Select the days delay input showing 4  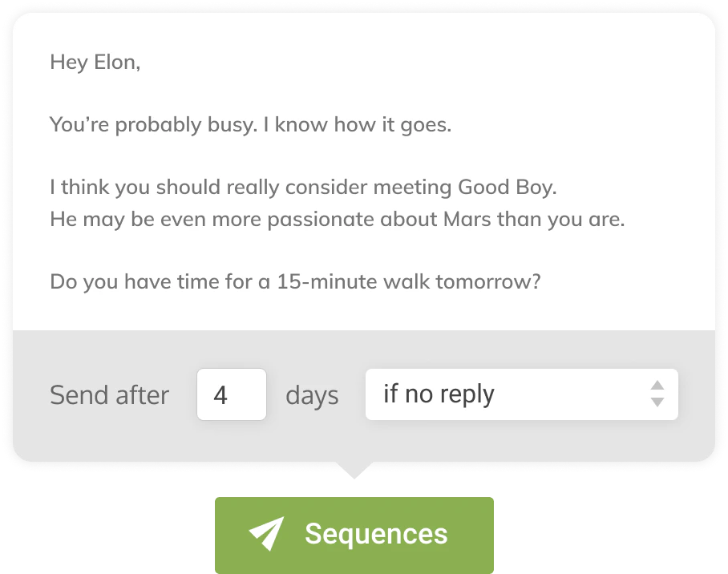(x=231, y=394)
